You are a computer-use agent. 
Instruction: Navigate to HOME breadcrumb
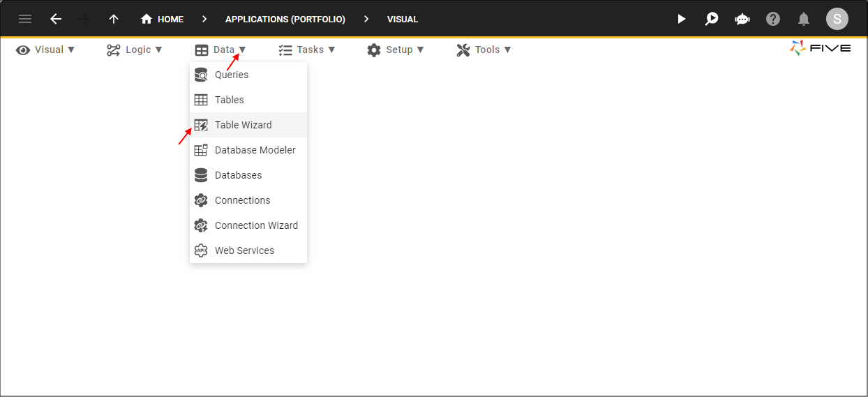163,19
